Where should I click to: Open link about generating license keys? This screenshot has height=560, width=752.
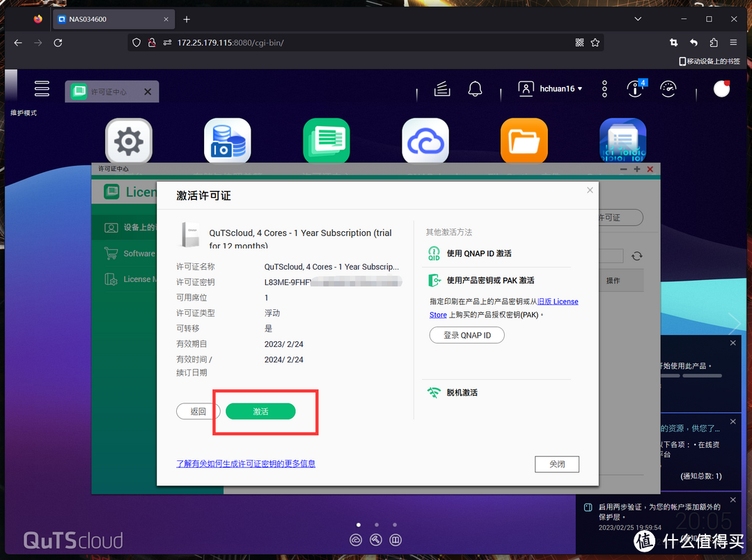click(x=246, y=464)
